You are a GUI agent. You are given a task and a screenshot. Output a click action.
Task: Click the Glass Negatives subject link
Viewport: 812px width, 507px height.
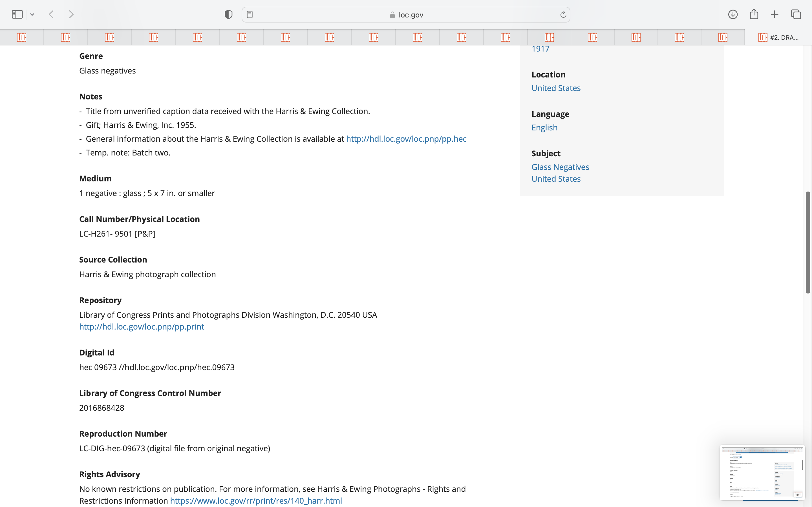[x=560, y=167]
